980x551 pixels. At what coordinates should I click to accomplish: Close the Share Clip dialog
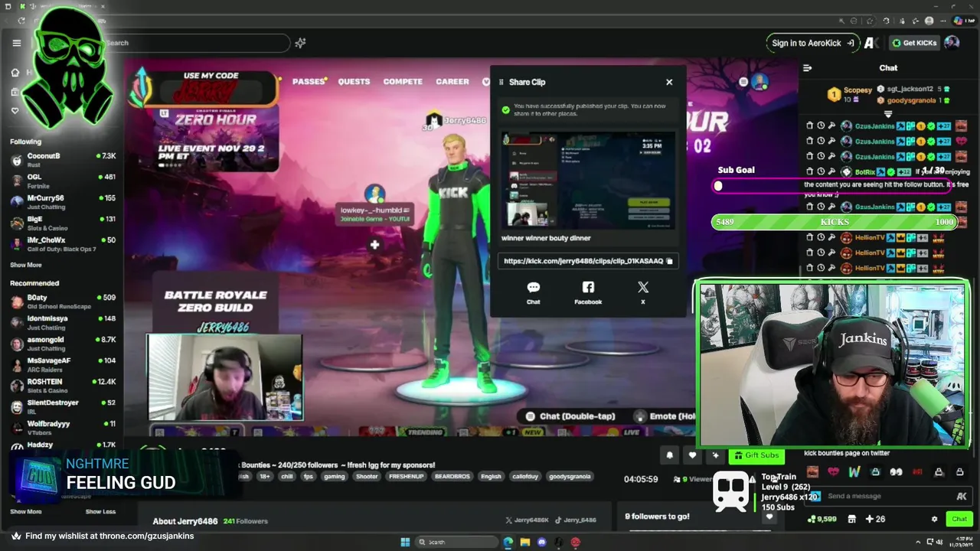[669, 82]
